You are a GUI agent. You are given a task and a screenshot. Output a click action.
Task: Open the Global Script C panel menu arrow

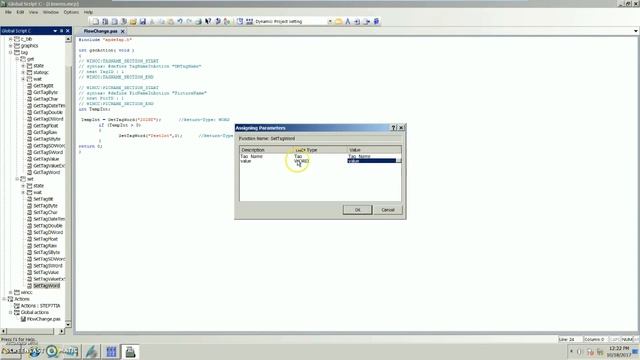(x=55, y=31)
